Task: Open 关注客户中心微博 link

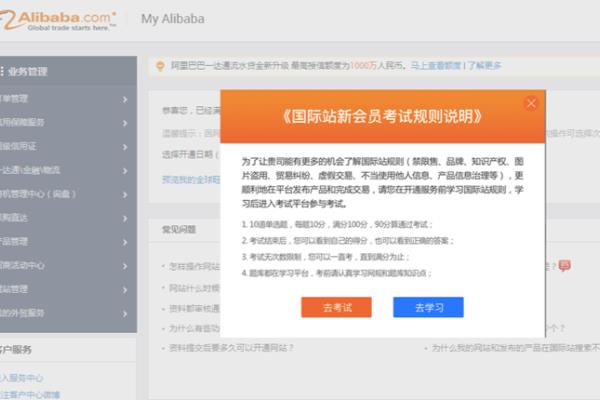Action: click(x=29, y=395)
